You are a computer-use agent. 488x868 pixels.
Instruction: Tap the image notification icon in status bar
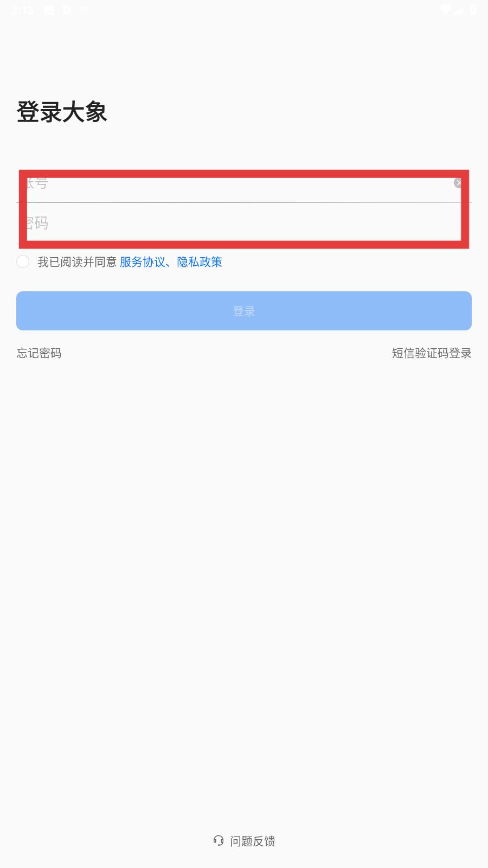click(49, 10)
